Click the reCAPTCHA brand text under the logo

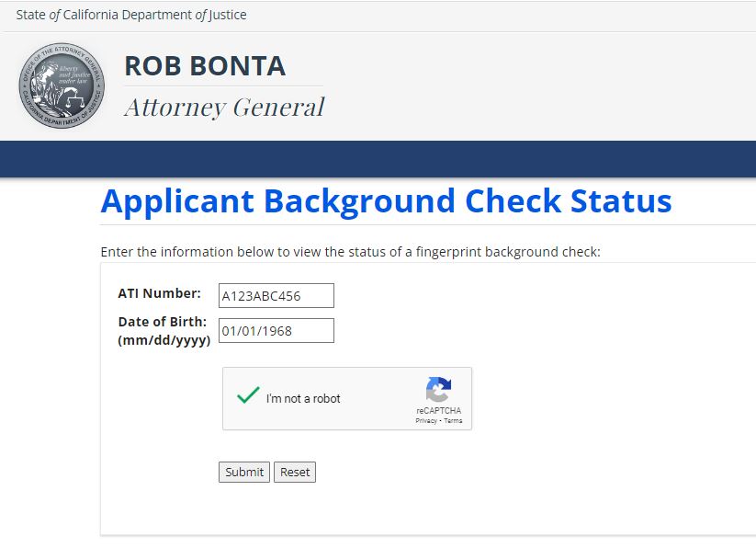pos(438,411)
